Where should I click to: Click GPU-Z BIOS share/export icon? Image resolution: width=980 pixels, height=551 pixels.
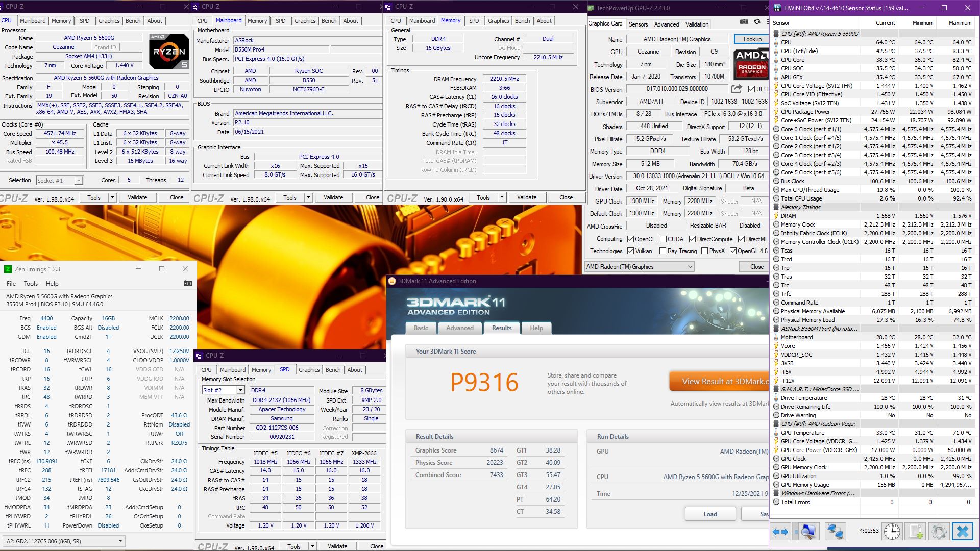pyautogui.click(x=737, y=89)
